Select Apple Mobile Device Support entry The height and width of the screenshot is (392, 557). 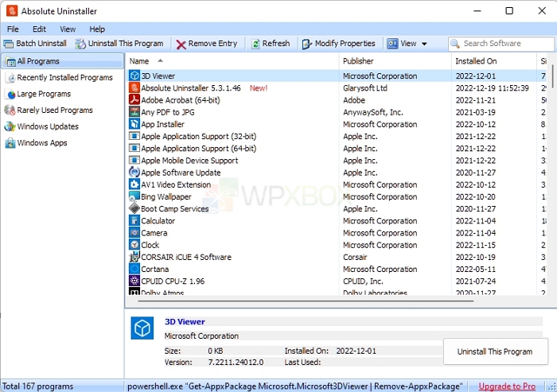(x=189, y=161)
